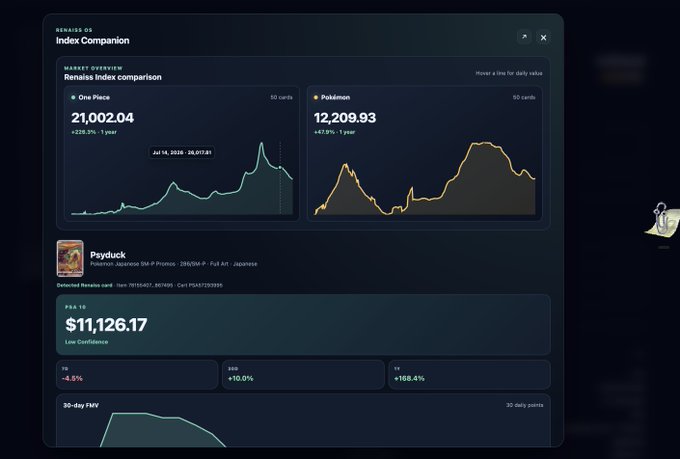This screenshot has height=459, width=680.
Task: Click the One Piece index title
Action: pyautogui.click(x=94, y=98)
